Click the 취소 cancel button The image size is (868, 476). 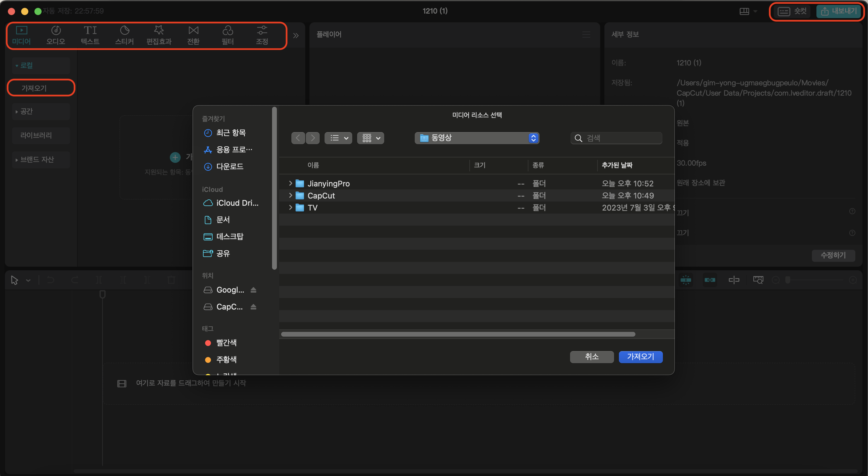[591, 357]
